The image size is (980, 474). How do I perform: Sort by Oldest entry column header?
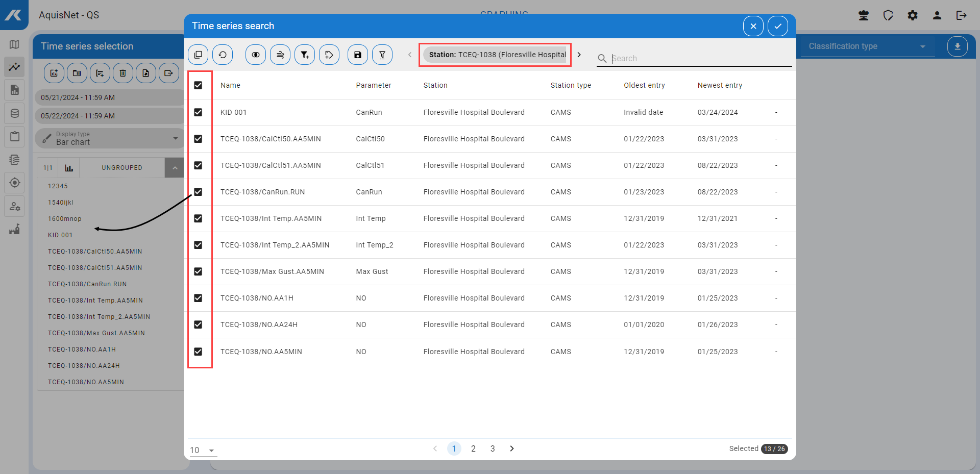(644, 85)
